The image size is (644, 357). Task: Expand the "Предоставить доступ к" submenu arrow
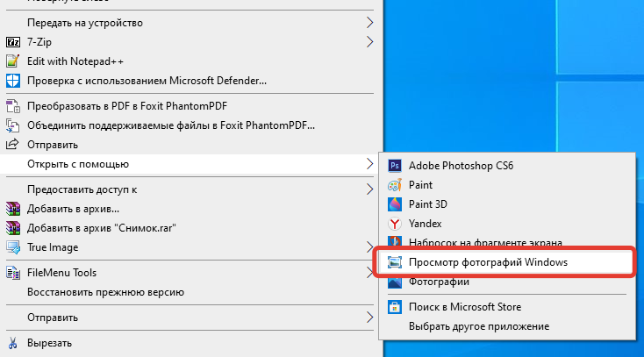pyautogui.click(x=369, y=189)
